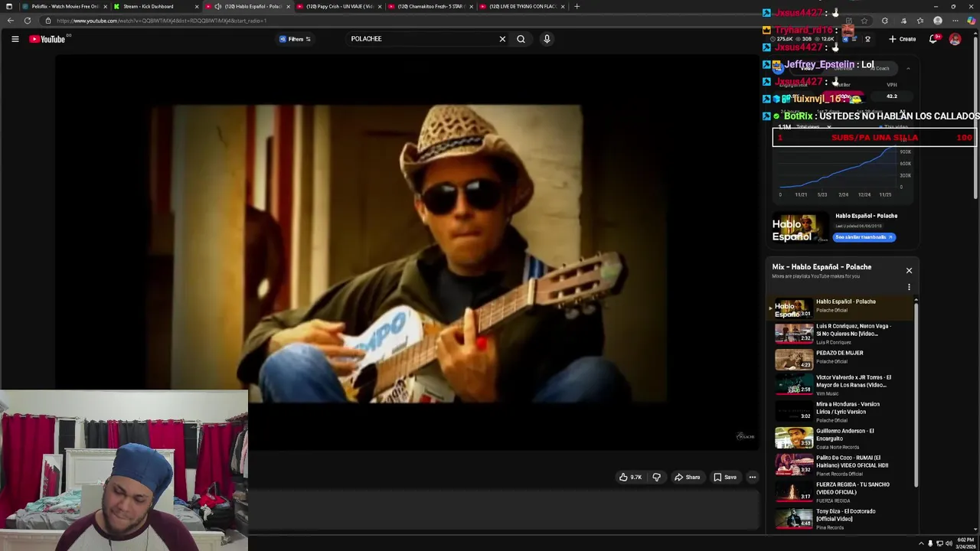This screenshot has height=551, width=980.
Task: Open Tony Dize El Doctorado thumbnail
Action: pos(794,518)
